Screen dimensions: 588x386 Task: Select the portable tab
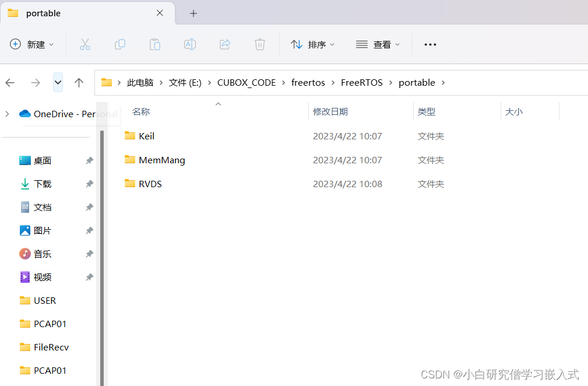point(88,13)
